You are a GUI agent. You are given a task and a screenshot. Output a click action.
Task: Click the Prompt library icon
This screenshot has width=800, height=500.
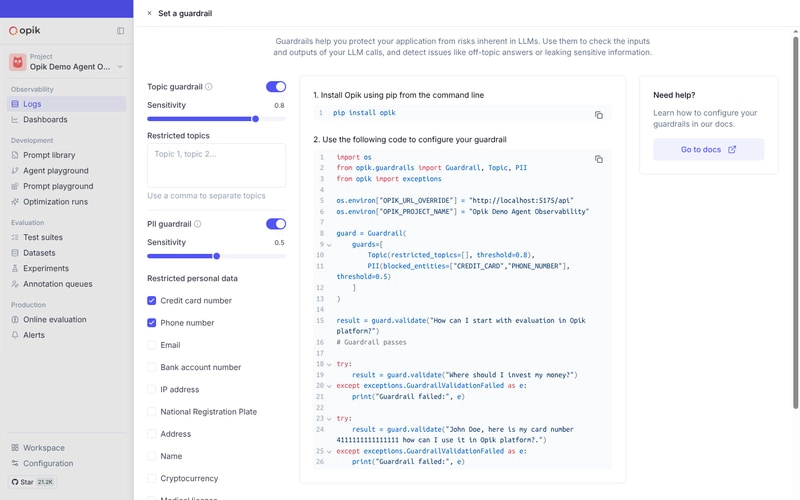(x=15, y=155)
